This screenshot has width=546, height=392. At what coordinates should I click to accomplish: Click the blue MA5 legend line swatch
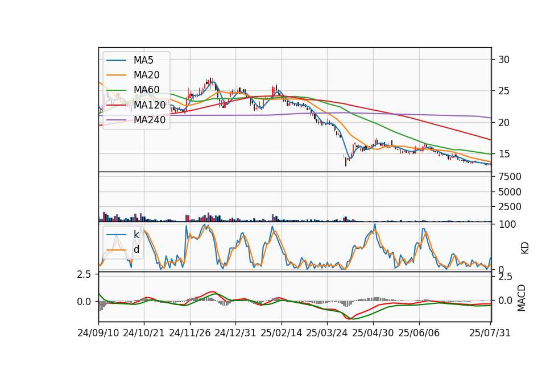[116, 60]
